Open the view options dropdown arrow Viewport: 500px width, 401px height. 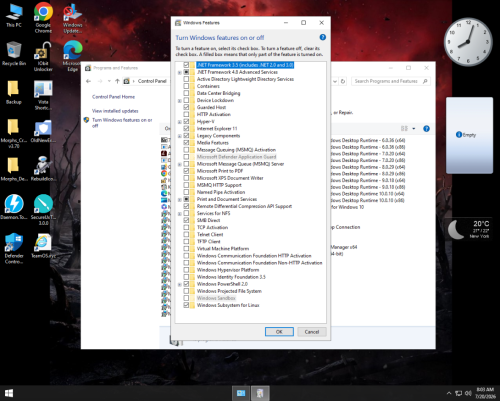[x=414, y=129]
